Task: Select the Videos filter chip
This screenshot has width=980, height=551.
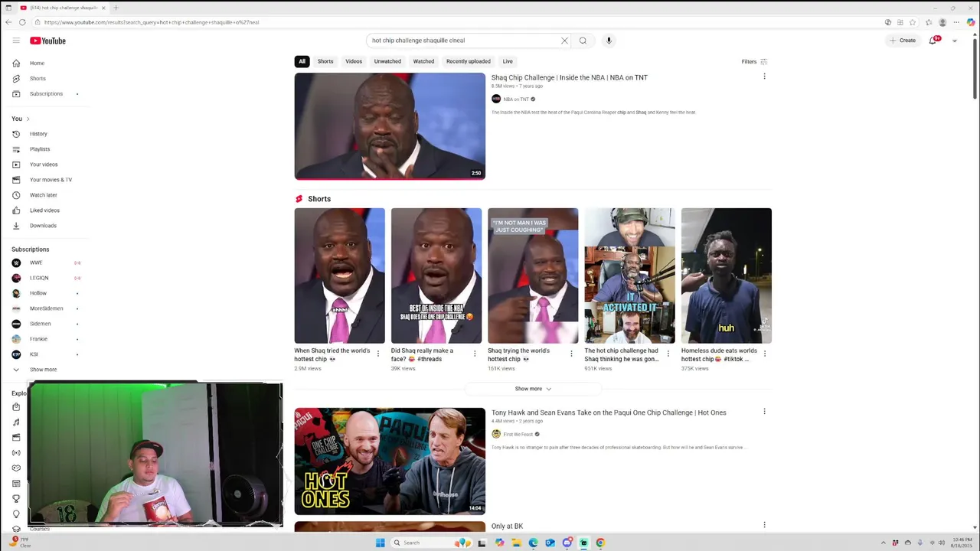Action: [x=354, y=61]
